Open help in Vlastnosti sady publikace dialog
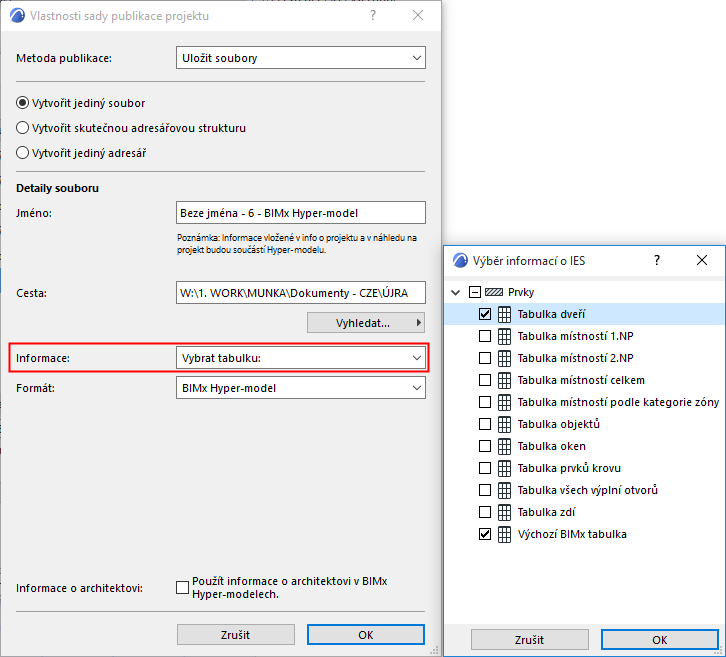This screenshot has height=657, width=726. pos(373,15)
